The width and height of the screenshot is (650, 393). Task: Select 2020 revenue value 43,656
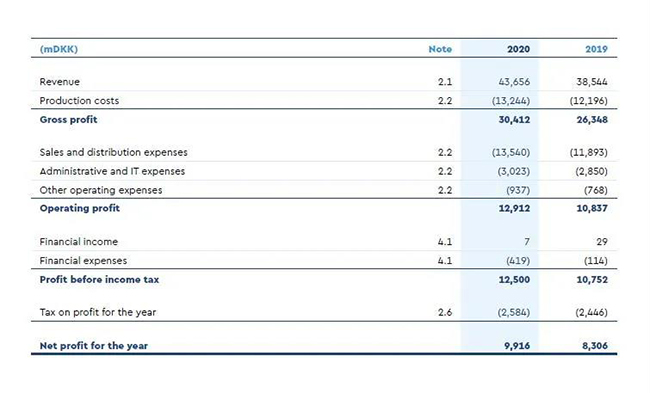pos(514,82)
